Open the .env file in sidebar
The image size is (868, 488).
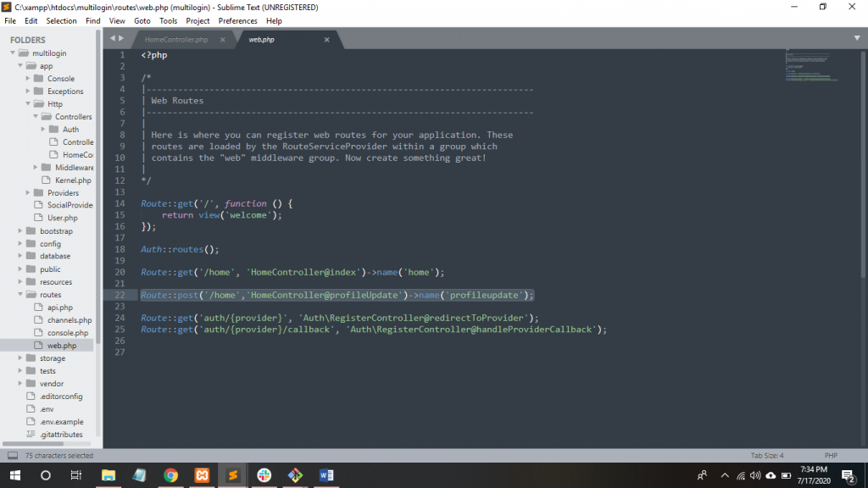[47, 409]
